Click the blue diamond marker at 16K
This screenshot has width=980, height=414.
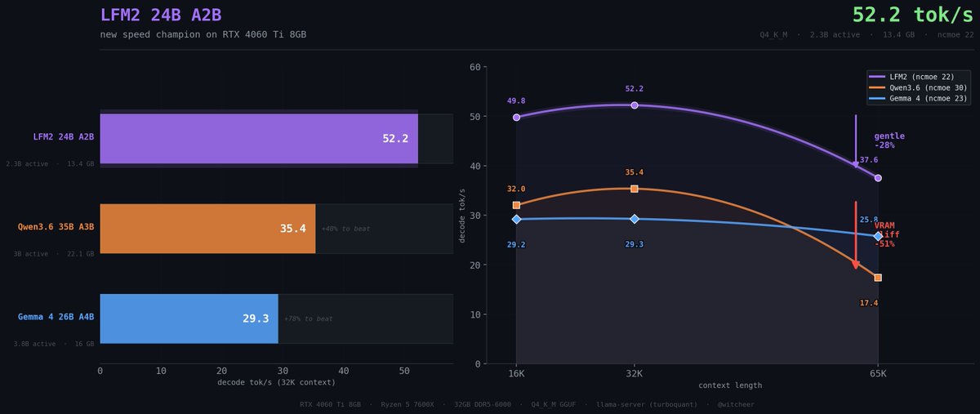pyautogui.click(x=516, y=219)
